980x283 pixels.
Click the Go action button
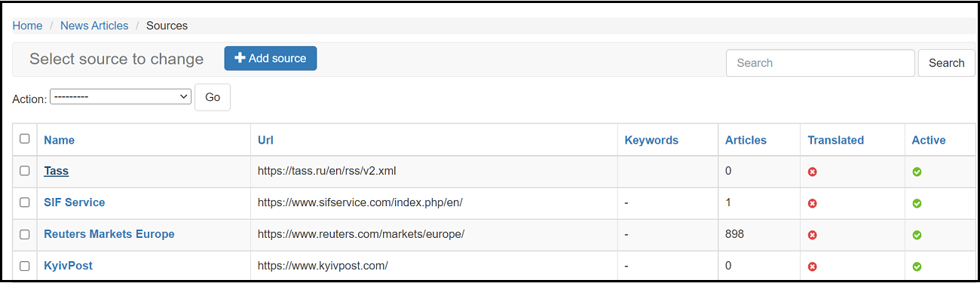coord(213,97)
